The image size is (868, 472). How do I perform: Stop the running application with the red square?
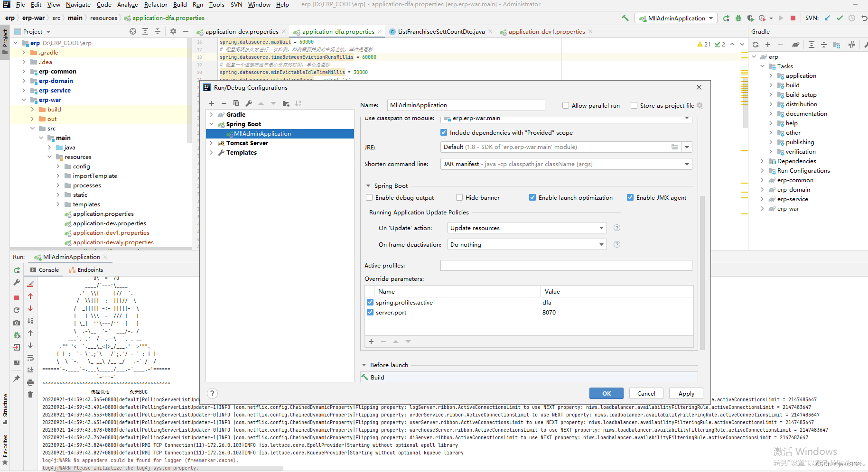[793, 18]
